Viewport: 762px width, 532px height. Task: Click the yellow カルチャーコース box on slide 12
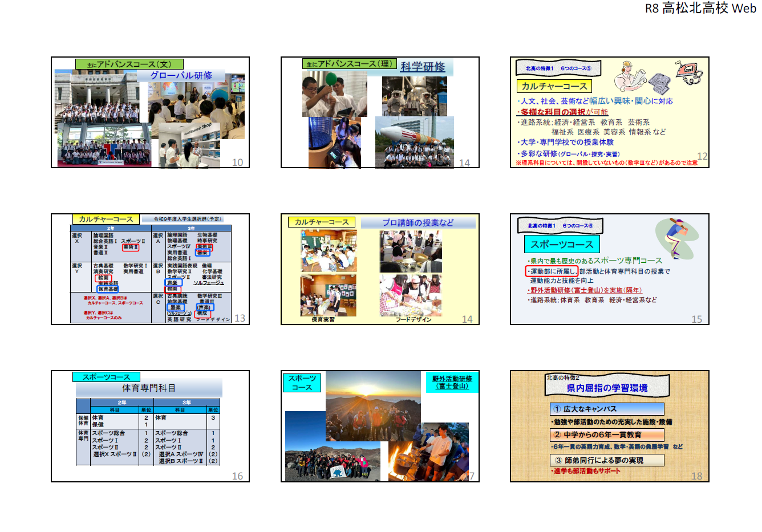pyautogui.click(x=554, y=86)
